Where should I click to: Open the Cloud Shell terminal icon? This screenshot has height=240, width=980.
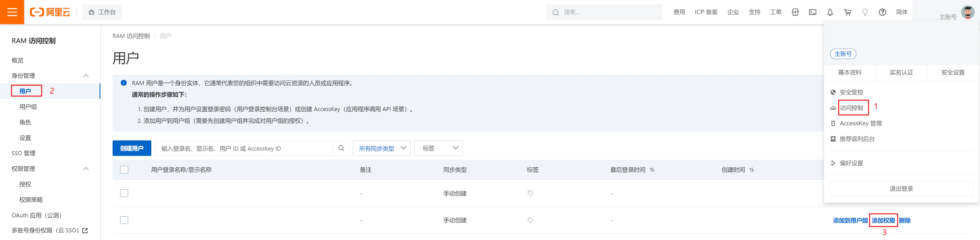(x=813, y=12)
